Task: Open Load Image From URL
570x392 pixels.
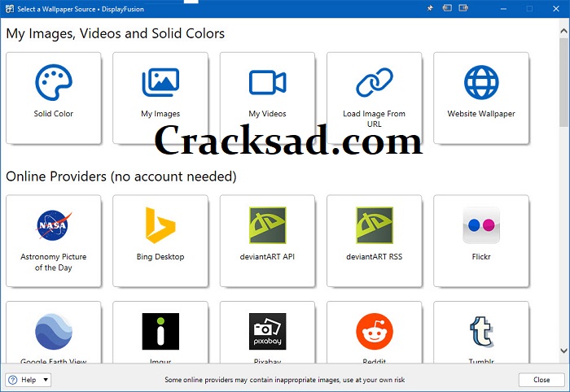Action: 374,98
